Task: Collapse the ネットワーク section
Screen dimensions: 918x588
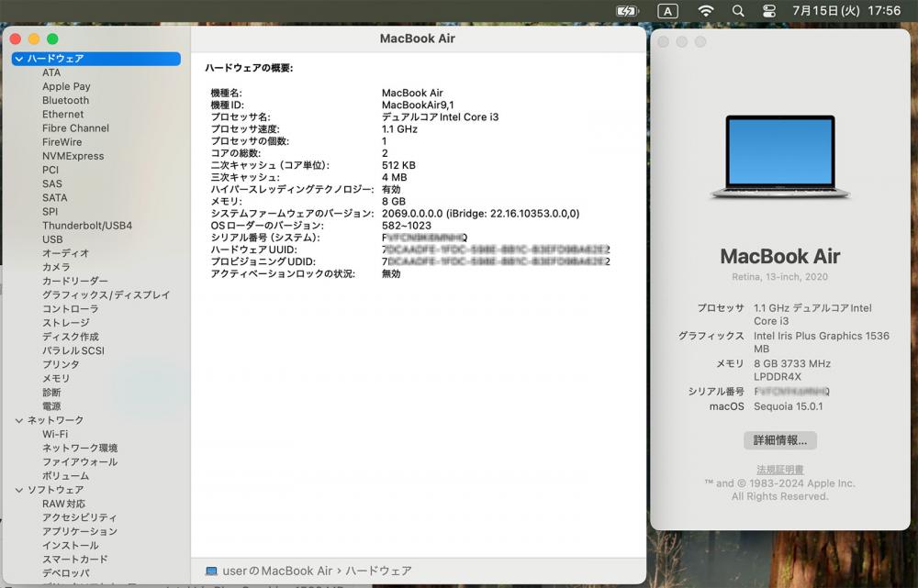Action: [x=18, y=420]
